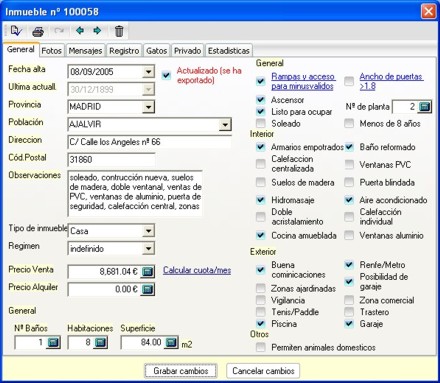Click calculator icon beside Superficie field

tap(171, 342)
